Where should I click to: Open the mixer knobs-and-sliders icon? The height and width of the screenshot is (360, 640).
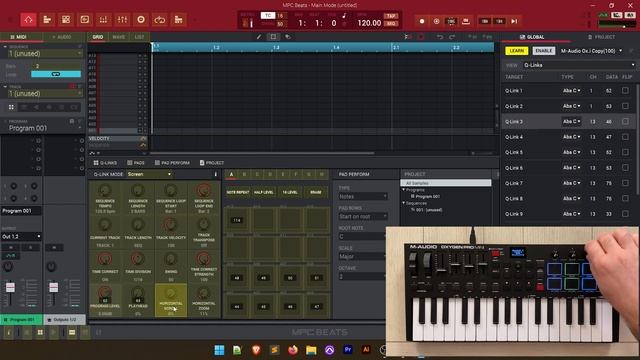pos(122,20)
